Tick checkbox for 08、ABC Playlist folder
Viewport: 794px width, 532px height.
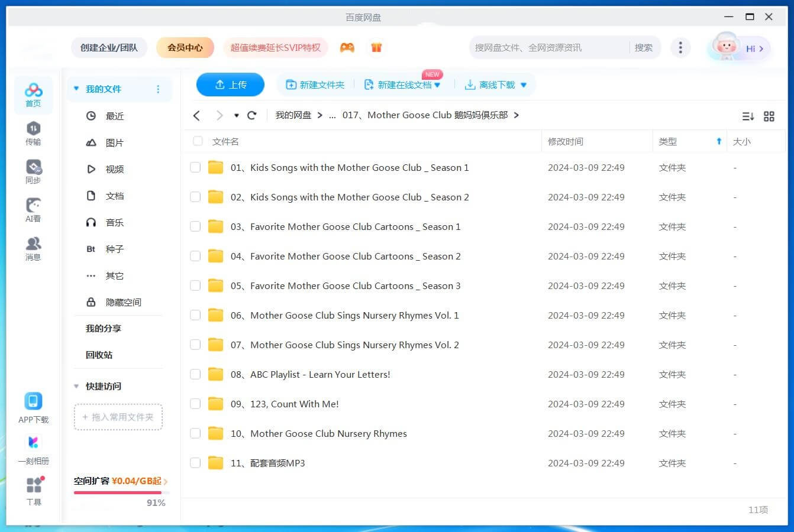click(x=195, y=374)
